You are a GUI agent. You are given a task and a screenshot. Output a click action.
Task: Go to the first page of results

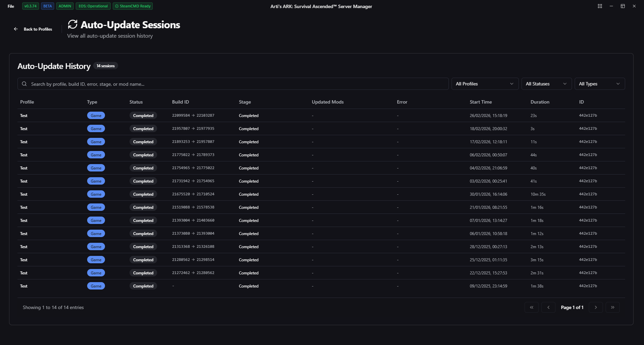click(531, 307)
